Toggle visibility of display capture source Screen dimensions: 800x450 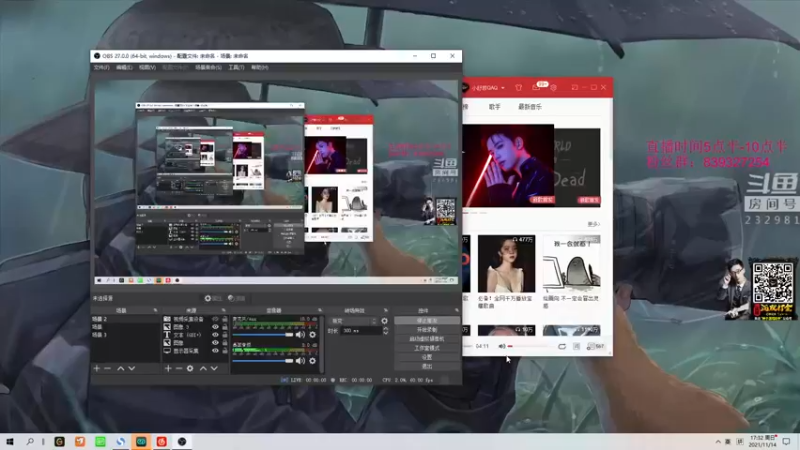215,351
